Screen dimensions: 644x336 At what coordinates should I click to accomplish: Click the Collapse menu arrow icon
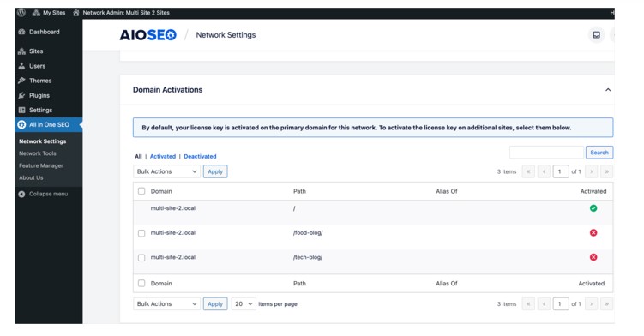tap(21, 194)
